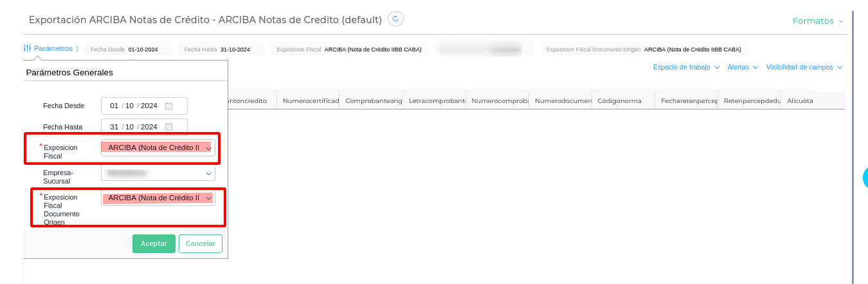Screen dimensions: 868x284
Task: Select the Fecha Desde 01-10-2024 filter chip
Action: coord(129,49)
